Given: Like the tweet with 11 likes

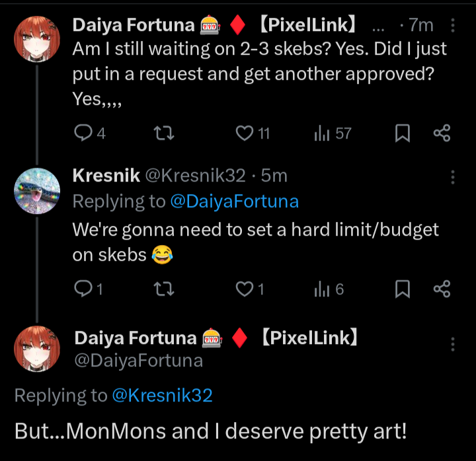Looking at the screenshot, I should tap(245, 134).
